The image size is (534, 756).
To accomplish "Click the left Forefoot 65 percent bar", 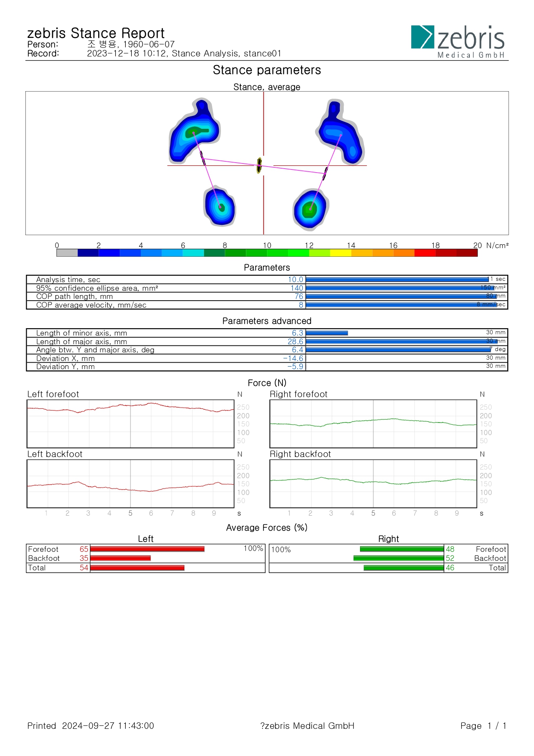I will coord(147,549).
